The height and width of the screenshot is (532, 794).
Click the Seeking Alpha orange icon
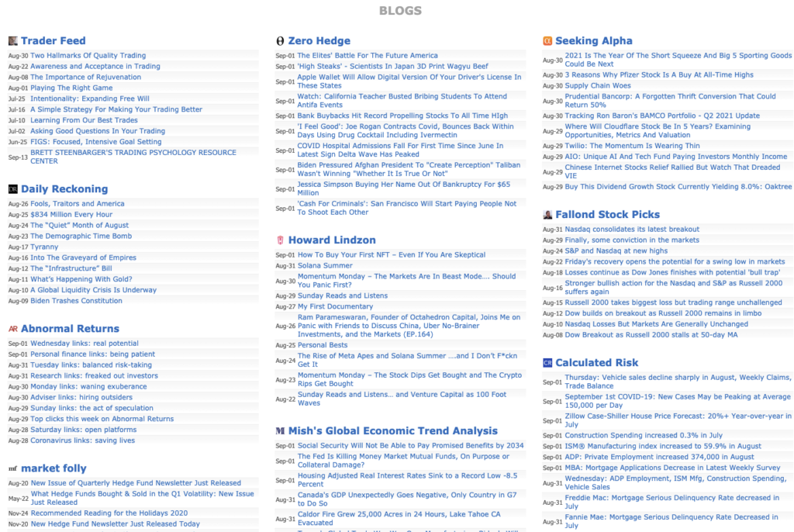(547, 41)
